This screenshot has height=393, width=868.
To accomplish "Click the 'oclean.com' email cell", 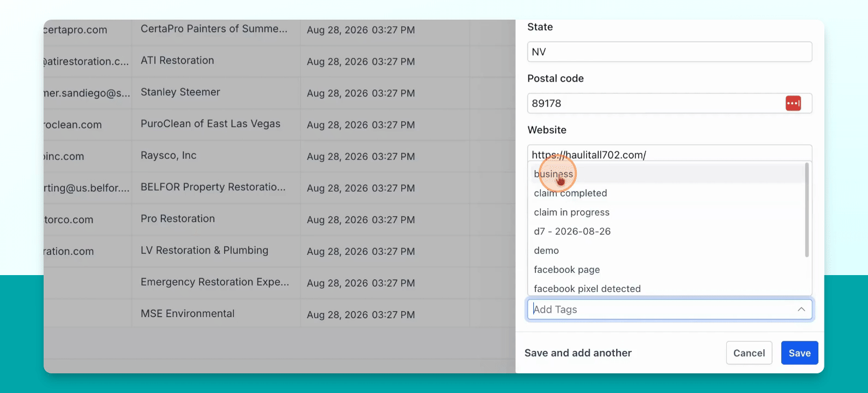I will [73, 125].
